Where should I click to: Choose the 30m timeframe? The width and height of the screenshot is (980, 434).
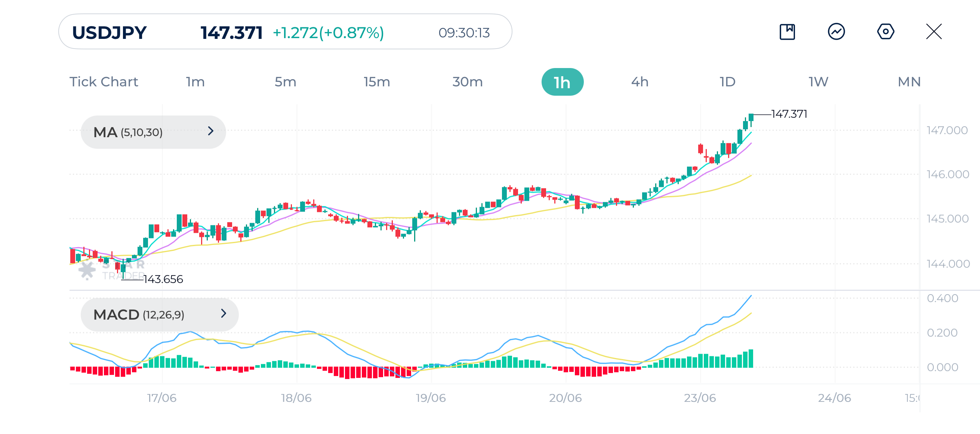(467, 82)
